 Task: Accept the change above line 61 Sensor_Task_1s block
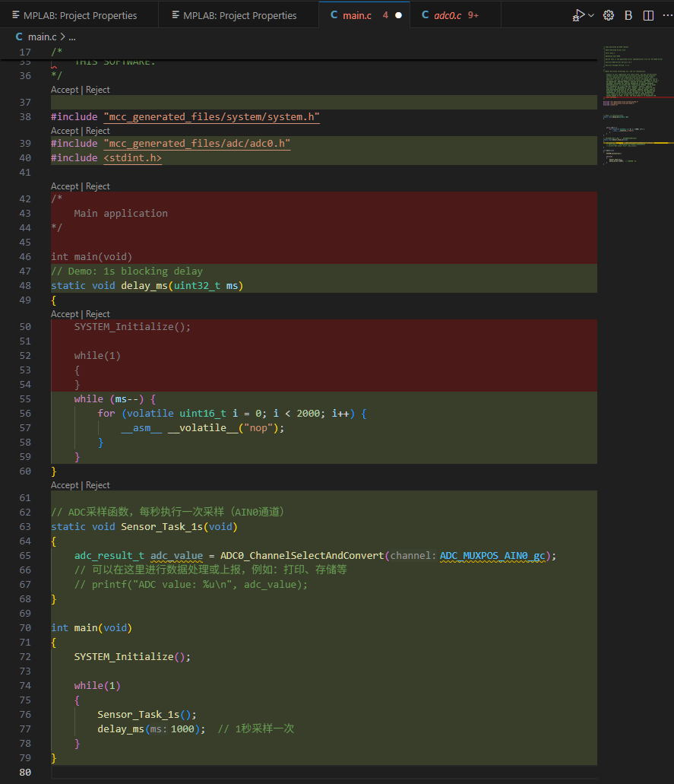click(65, 485)
